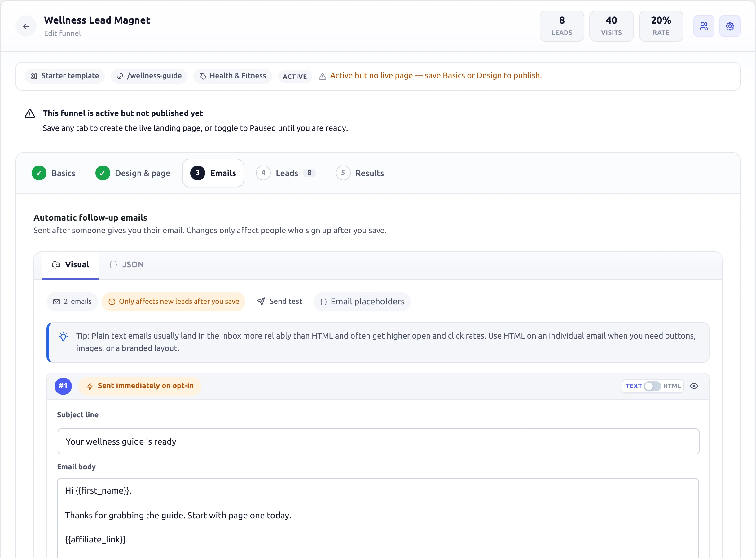Click the 20% RATE stat card

click(x=661, y=26)
